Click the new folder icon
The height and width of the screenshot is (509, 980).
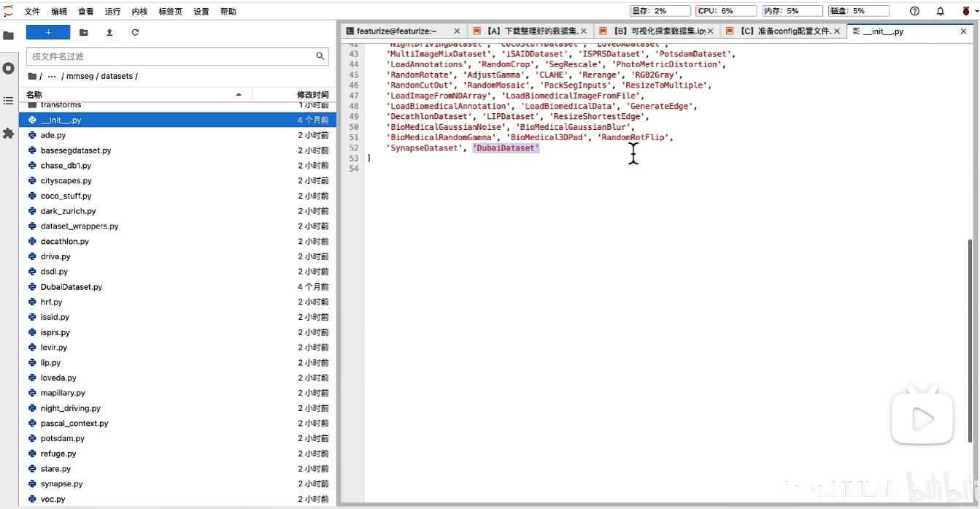tap(84, 33)
